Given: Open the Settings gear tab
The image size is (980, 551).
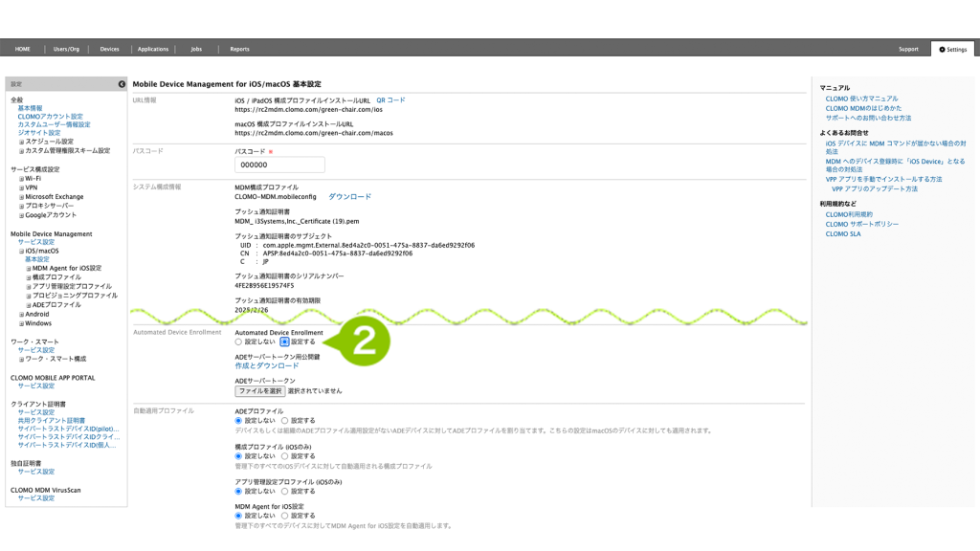Looking at the screenshot, I should [x=952, y=50].
